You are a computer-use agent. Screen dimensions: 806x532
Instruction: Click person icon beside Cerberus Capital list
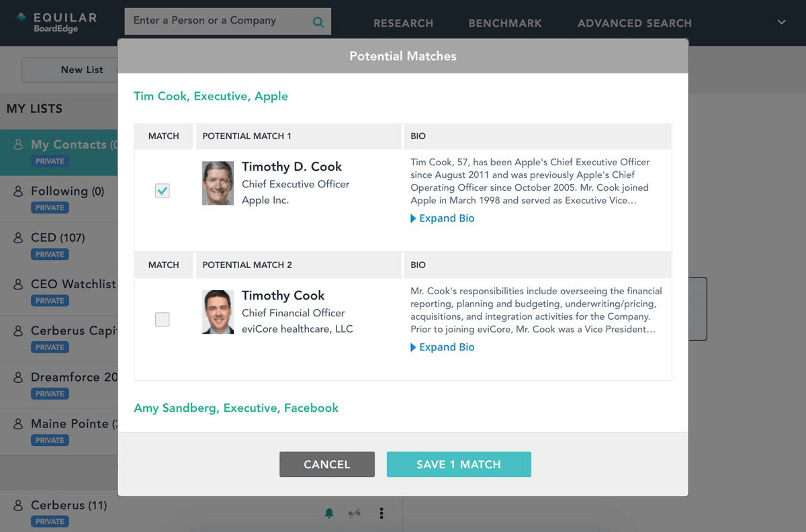19,331
